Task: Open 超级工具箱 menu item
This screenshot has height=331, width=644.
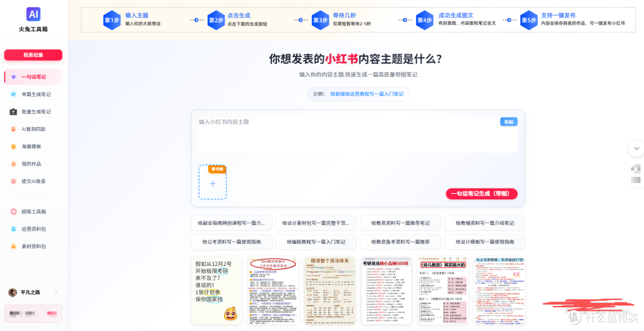Action: coord(33,212)
